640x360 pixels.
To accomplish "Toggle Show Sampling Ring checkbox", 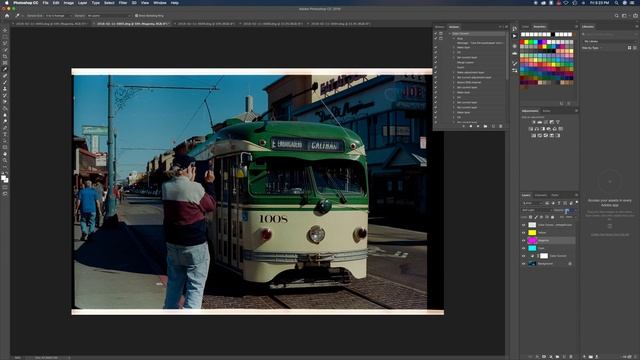I will (136, 16).
